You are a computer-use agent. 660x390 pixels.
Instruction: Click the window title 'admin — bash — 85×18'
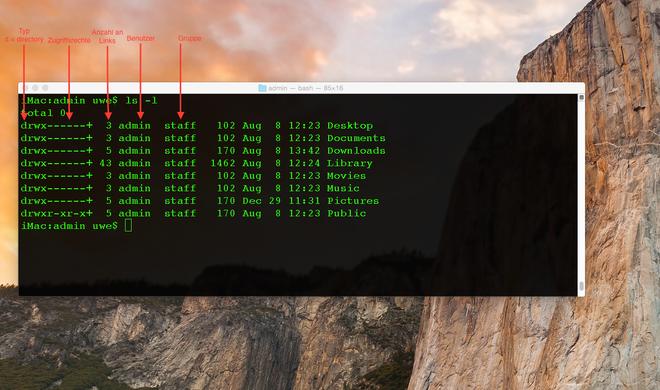coord(306,88)
